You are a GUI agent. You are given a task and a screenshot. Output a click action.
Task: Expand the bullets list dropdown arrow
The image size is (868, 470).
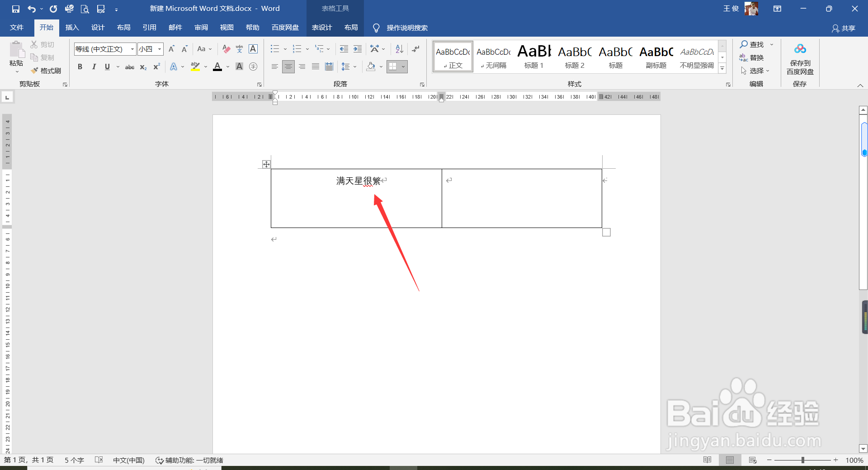pos(285,49)
